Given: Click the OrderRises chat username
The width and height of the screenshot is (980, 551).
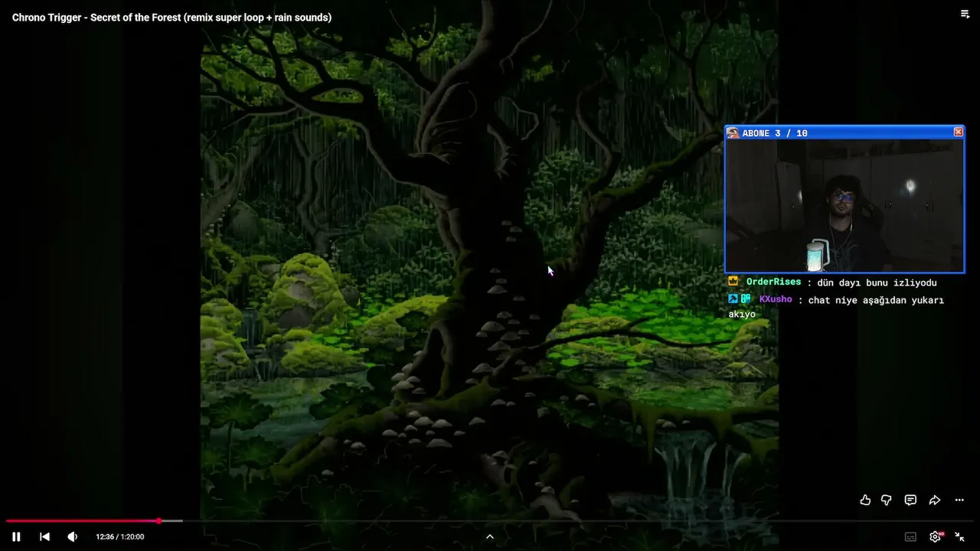Looking at the screenshot, I should (x=773, y=282).
